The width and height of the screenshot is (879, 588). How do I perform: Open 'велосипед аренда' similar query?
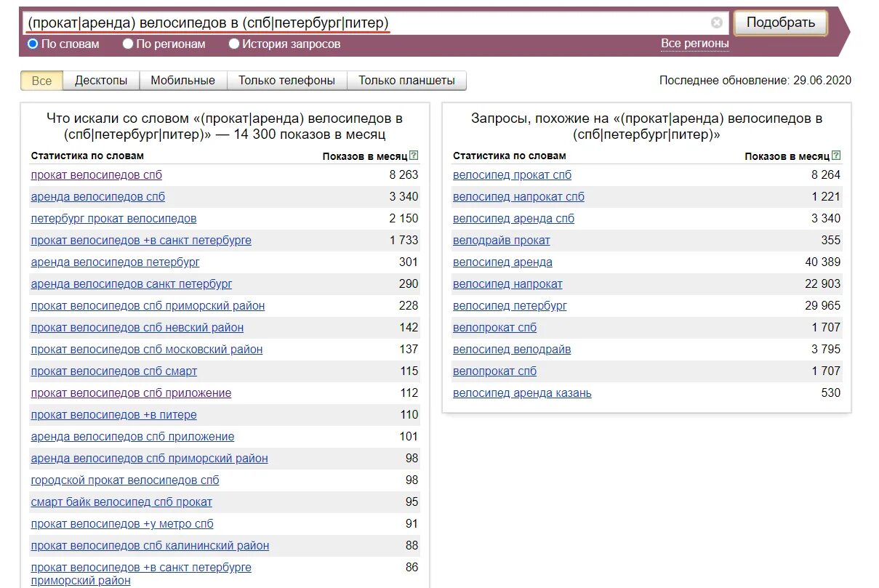click(502, 262)
